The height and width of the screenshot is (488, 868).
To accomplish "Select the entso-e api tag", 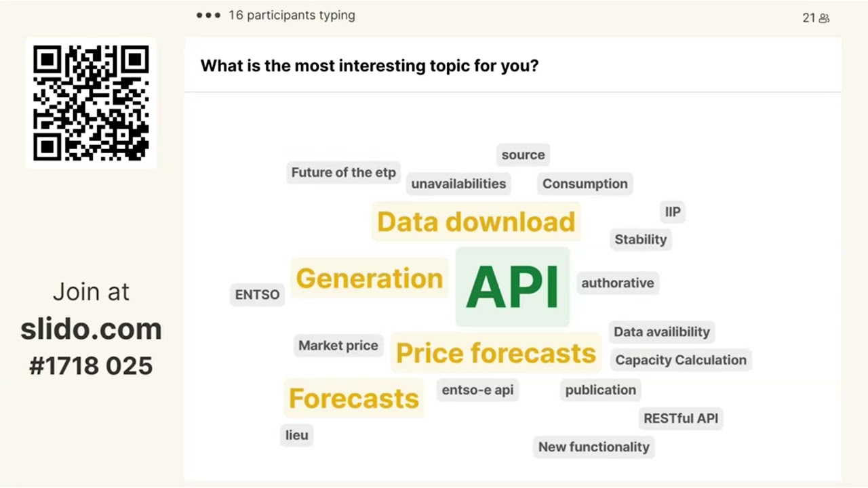I will coord(477,390).
